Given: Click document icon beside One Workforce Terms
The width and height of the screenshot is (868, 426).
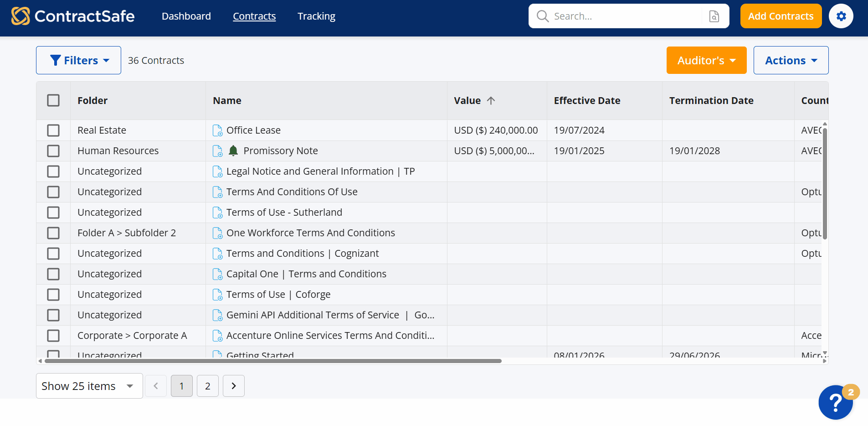Looking at the screenshot, I should pyautogui.click(x=218, y=233).
